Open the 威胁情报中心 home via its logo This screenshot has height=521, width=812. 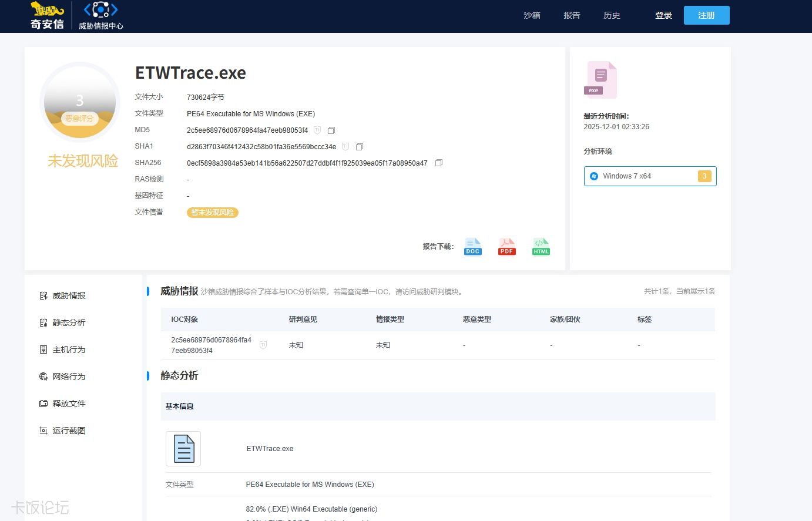pos(100,15)
